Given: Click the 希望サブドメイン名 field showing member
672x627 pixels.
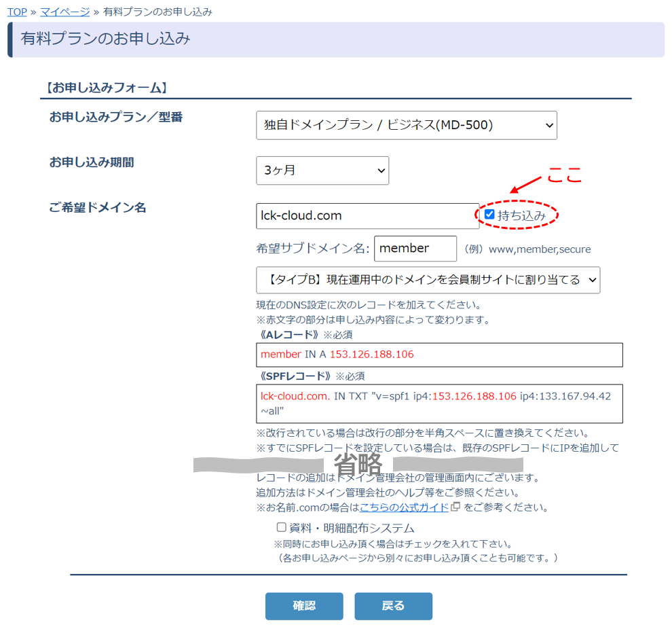Looking at the screenshot, I should [x=415, y=249].
